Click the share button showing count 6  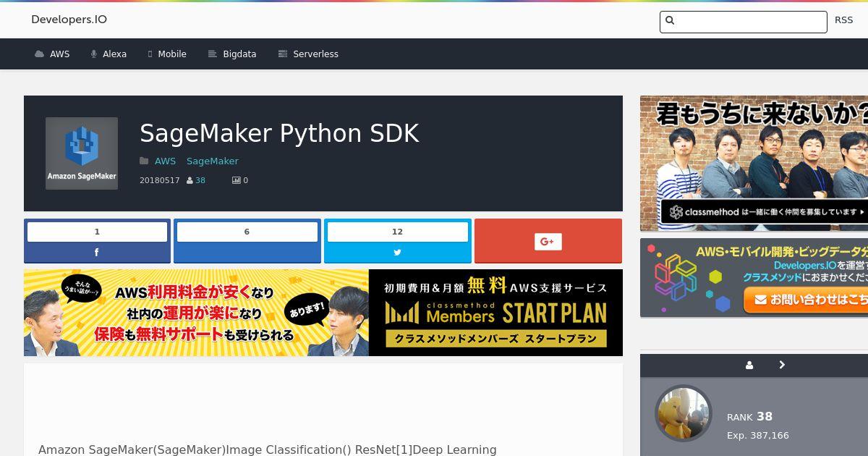click(247, 241)
